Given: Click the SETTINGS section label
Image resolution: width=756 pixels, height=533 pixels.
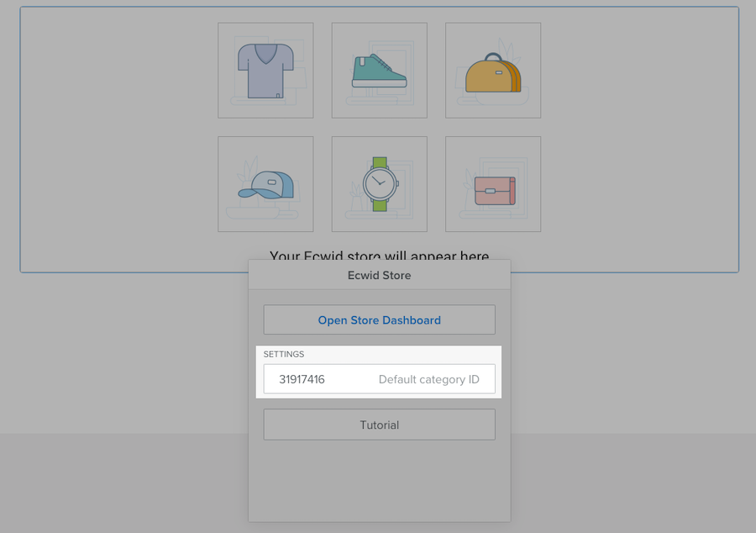Looking at the screenshot, I should point(284,354).
